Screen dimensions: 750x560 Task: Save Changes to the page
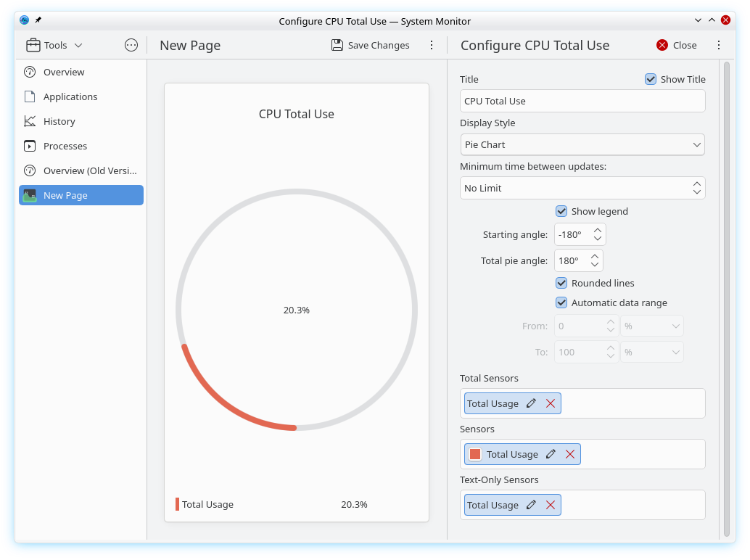(x=371, y=45)
